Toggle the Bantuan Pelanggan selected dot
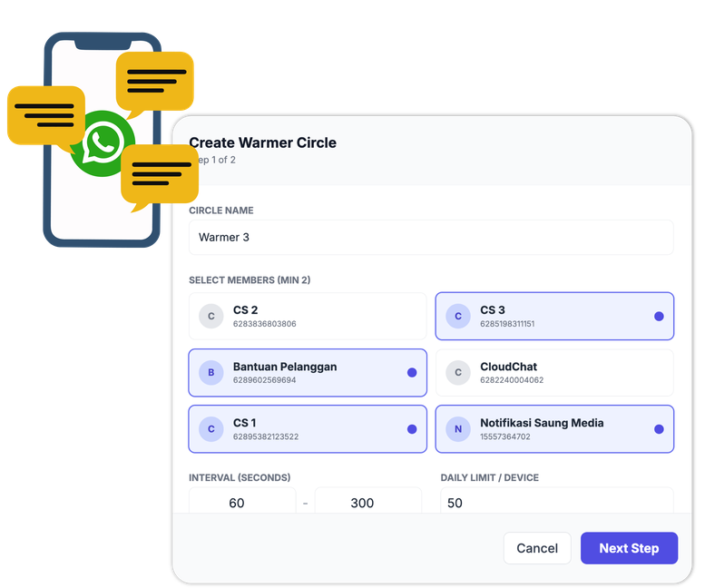This screenshot has height=588, width=705. coord(412,373)
